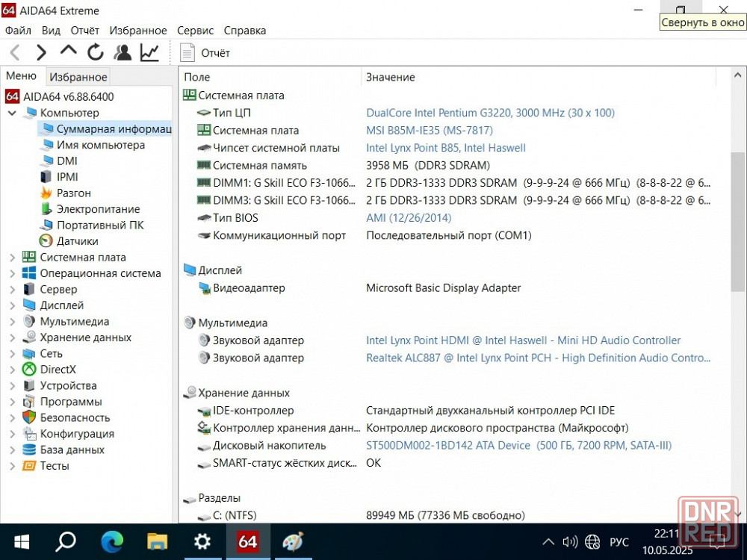Click the Сеть network icon in the tree
The height and width of the screenshot is (560, 747).
coord(29,353)
